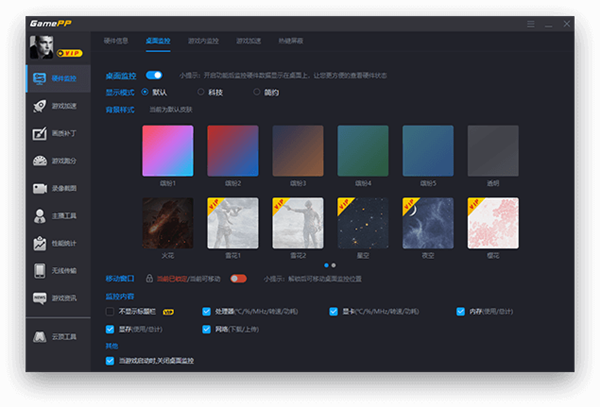Open the hamburger menu in the title bar
This screenshot has width=600, height=407.
coord(531,24)
